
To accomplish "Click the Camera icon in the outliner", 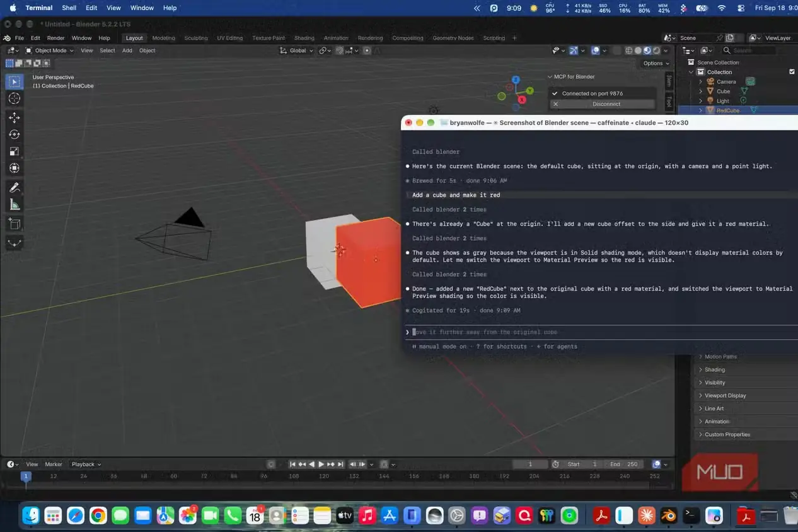I will click(x=710, y=81).
